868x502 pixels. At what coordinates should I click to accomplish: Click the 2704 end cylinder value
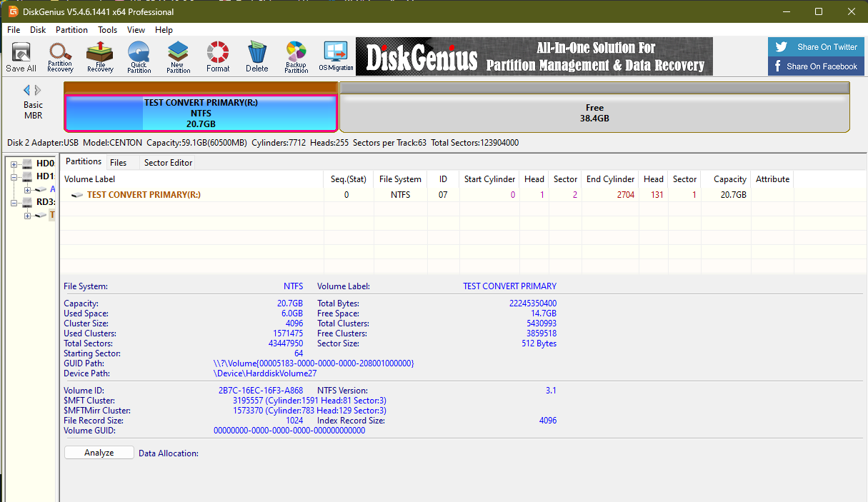tap(625, 195)
